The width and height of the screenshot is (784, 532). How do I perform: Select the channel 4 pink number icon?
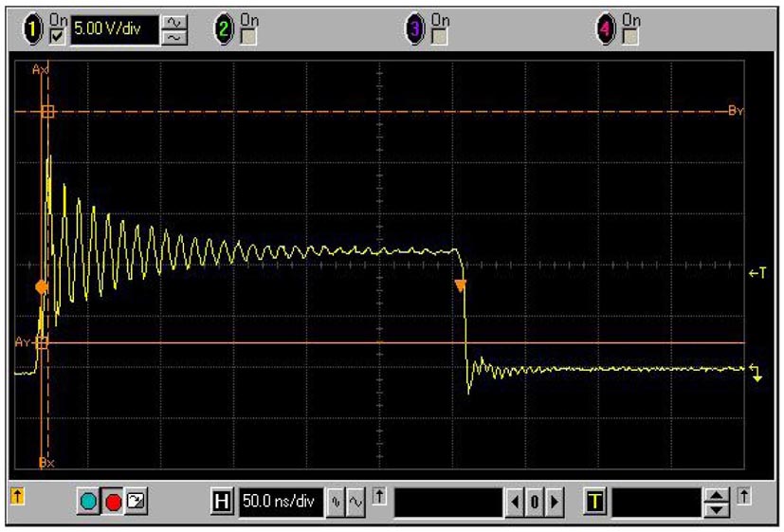(x=608, y=28)
